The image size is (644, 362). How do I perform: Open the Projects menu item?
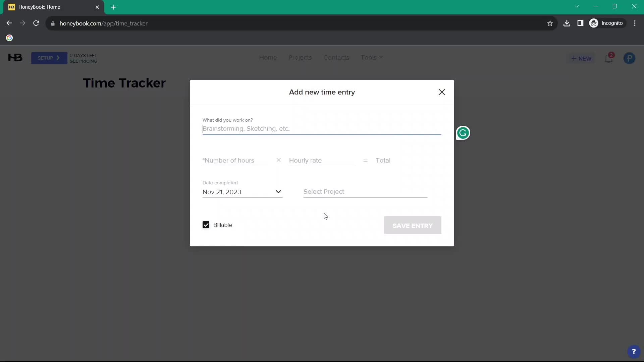[300, 58]
